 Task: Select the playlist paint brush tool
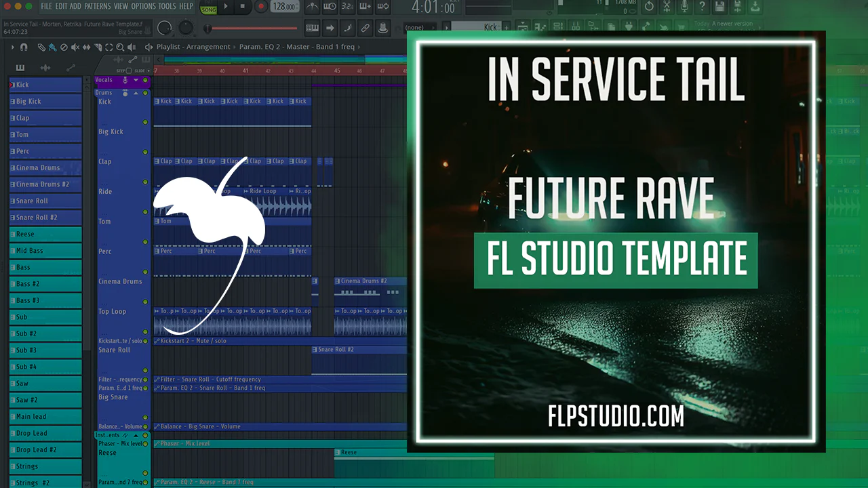point(52,47)
